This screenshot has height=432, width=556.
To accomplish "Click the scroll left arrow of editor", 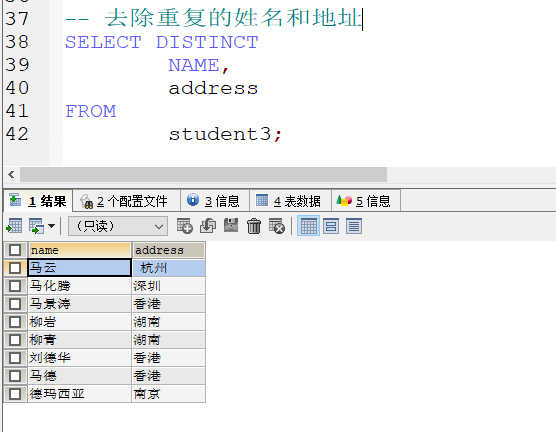I will [11, 175].
